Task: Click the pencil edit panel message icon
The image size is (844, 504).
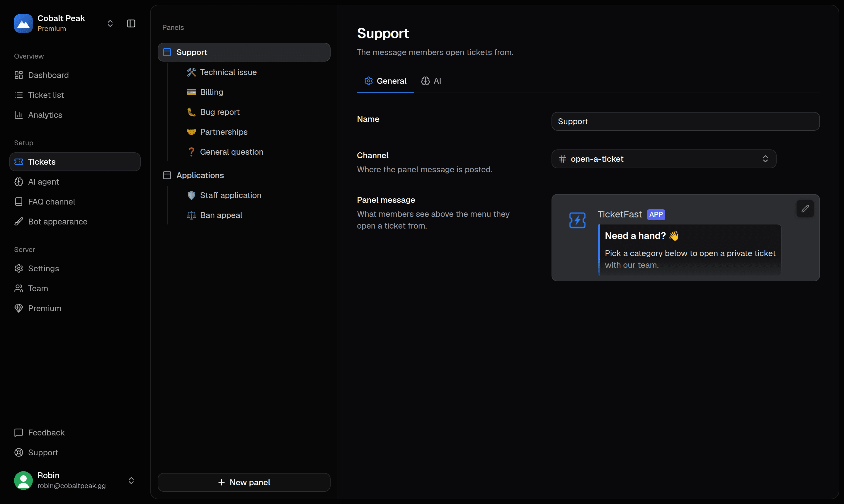Action: click(805, 209)
